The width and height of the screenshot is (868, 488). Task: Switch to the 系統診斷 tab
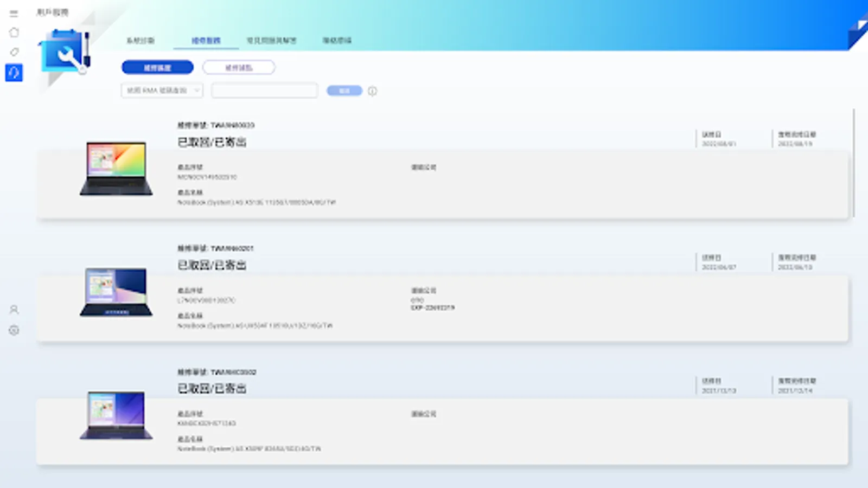pos(140,40)
